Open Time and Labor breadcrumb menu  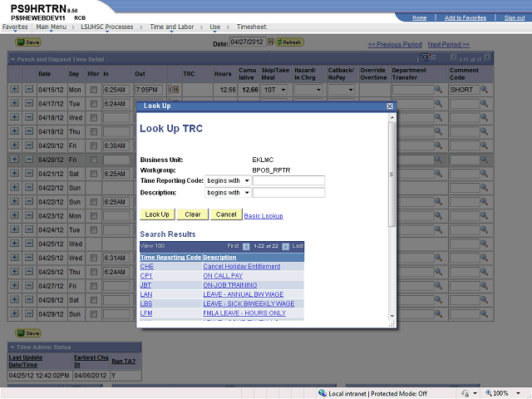point(172,27)
